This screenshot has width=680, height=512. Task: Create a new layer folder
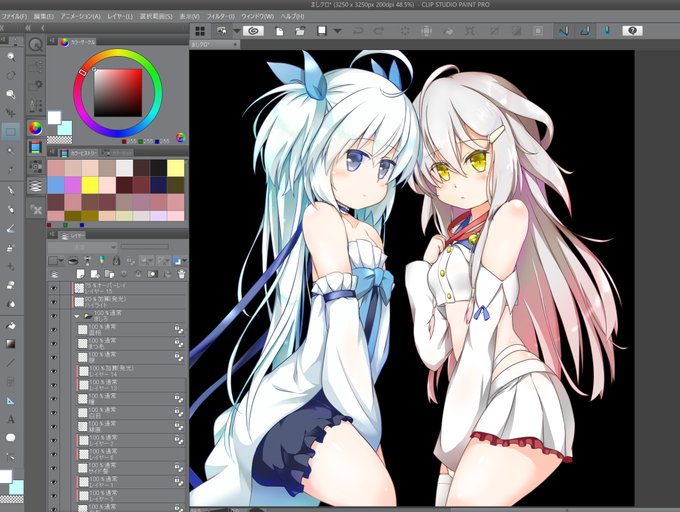click(109, 274)
